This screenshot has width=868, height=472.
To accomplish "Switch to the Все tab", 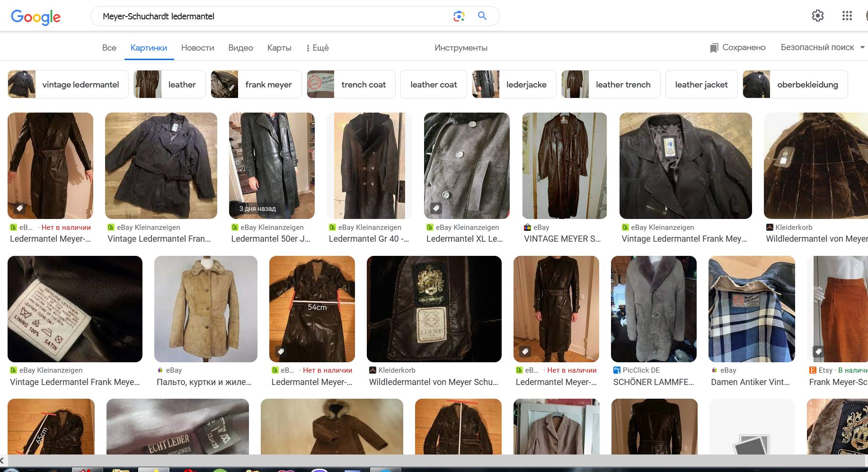I will (109, 48).
